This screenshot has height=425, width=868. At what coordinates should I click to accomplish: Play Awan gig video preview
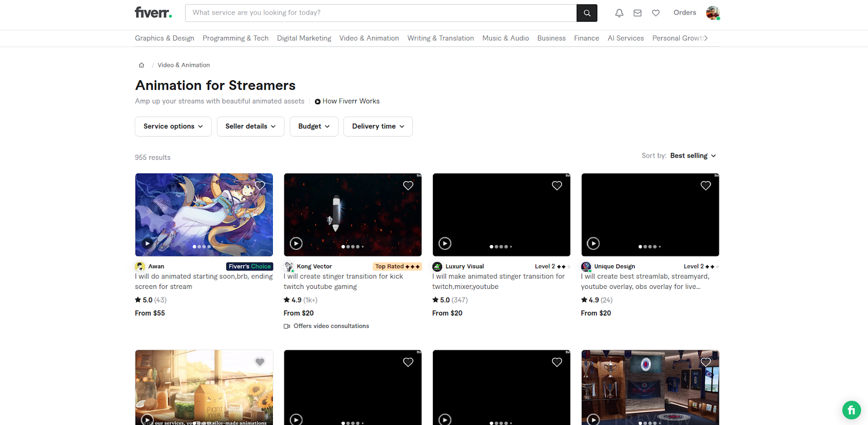pos(148,243)
